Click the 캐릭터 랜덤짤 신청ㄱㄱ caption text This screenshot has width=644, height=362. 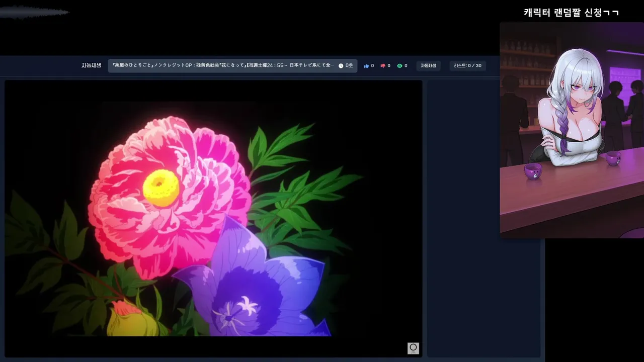[x=571, y=13]
